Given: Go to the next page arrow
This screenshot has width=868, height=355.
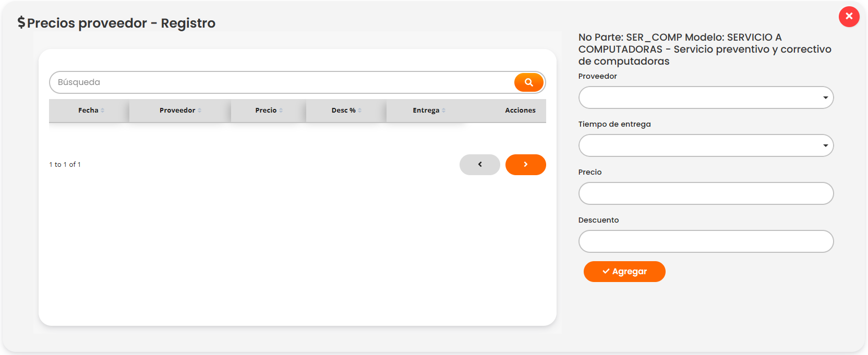Looking at the screenshot, I should (525, 165).
